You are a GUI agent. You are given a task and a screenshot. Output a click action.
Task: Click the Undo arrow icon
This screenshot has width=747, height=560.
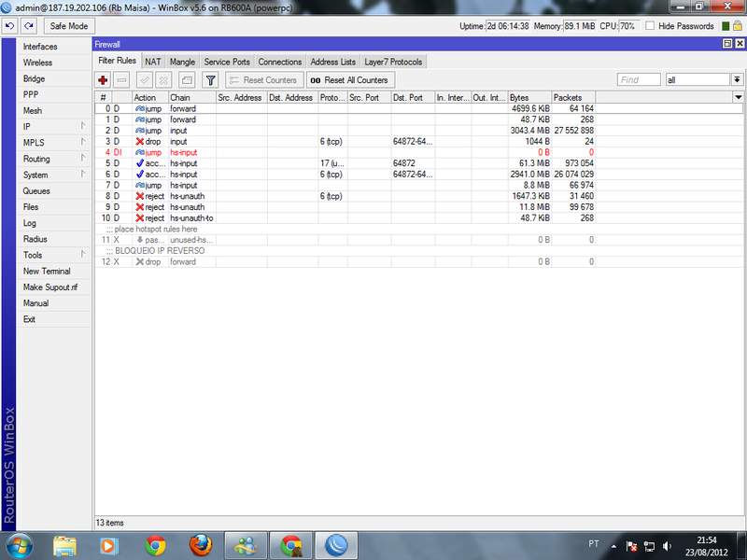(10, 26)
